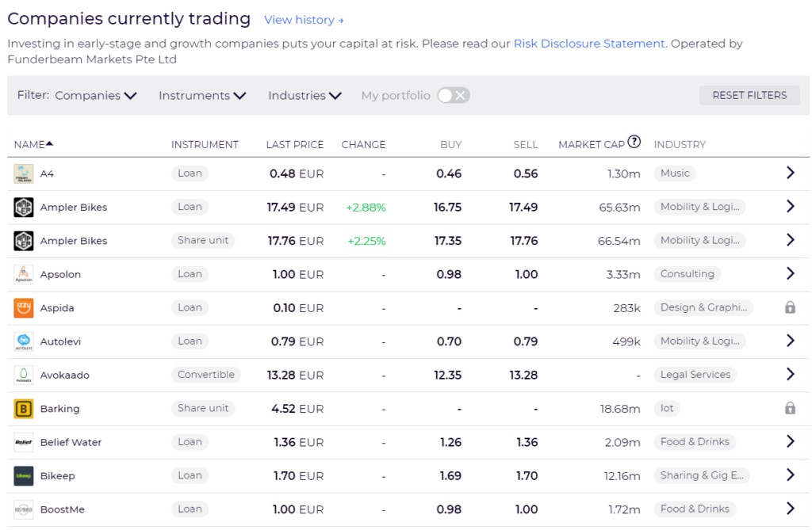Click the A4 company logo
The width and height of the screenshot is (812, 530).
23,173
